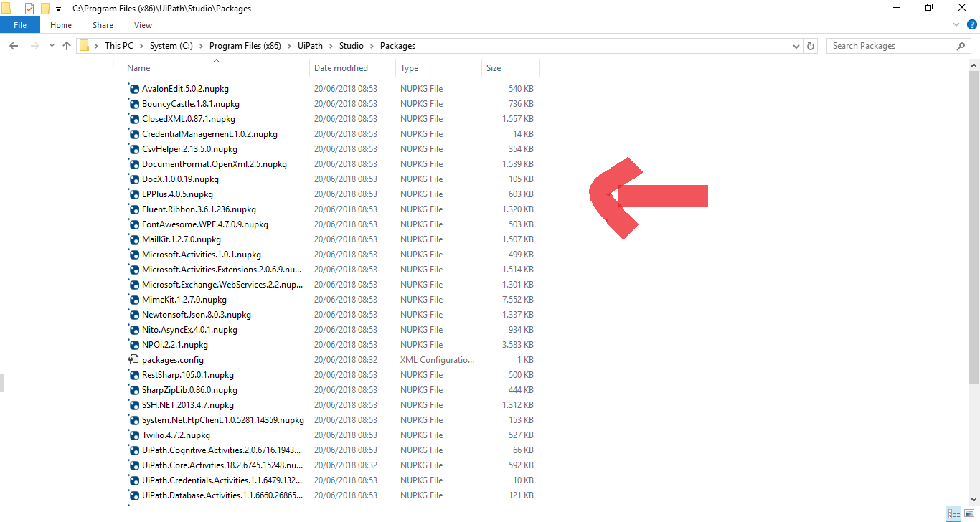Image resolution: width=980 pixels, height=522 pixels.
Task: Navigate to System (C:) breadcrumb
Action: (x=171, y=46)
